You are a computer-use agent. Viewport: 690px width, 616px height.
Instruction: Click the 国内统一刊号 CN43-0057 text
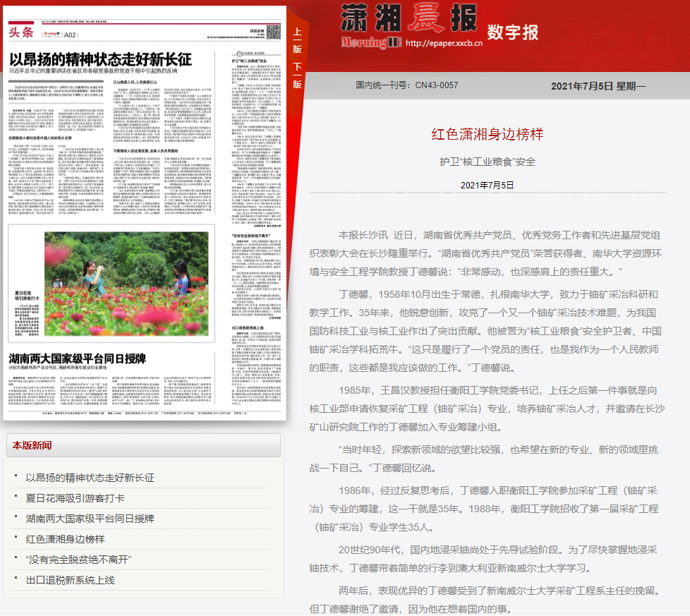pos(407,85)
